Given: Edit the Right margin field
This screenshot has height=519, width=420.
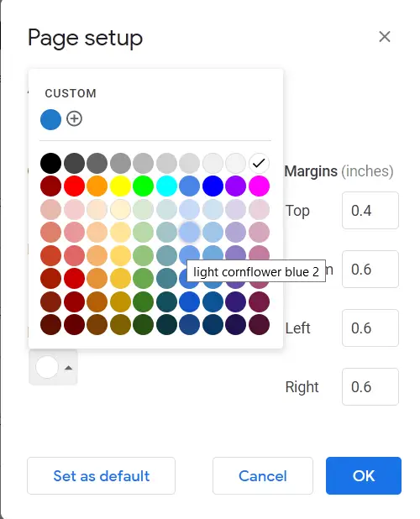Looking at the screenshot, I should 370,386.
